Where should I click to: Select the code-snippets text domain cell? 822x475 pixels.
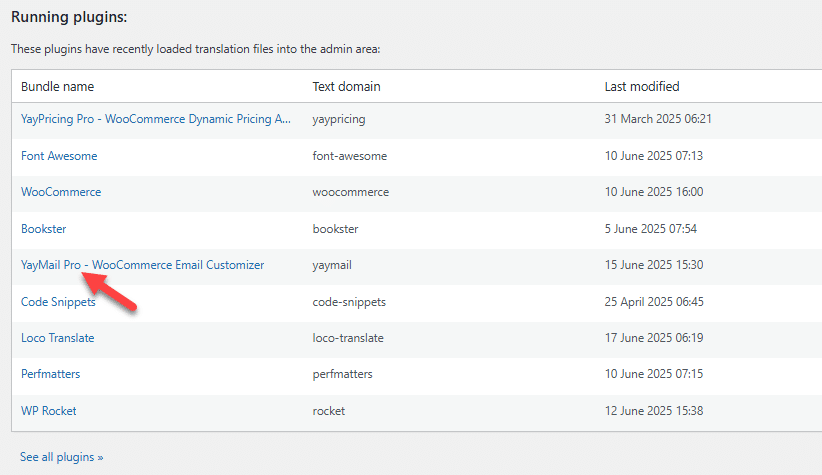(x=349, y=302)
